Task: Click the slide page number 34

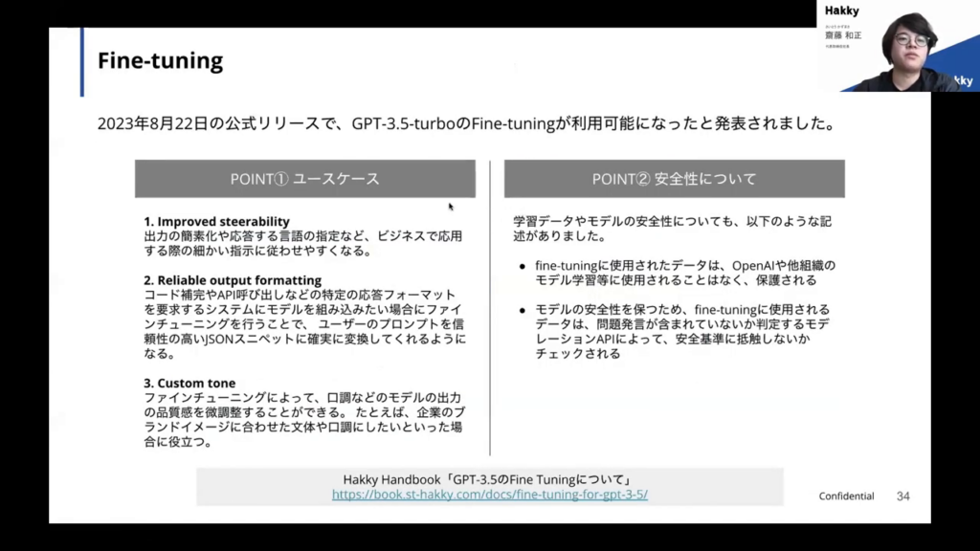Action: (x=902, y=496)
